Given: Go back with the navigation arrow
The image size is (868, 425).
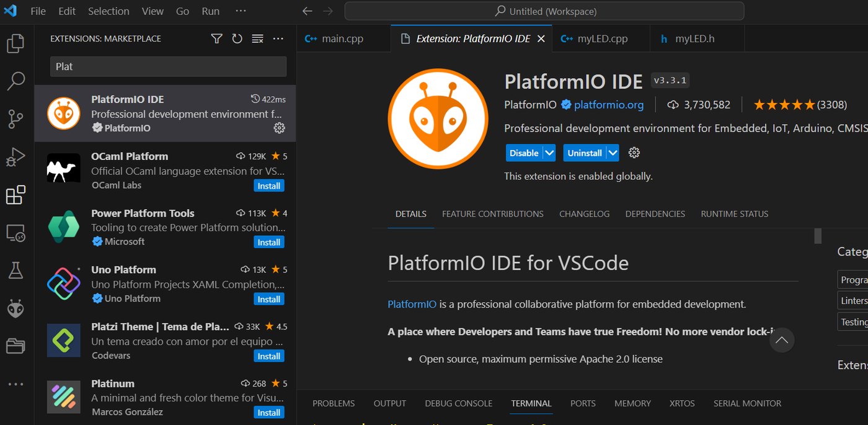Looking at the screenshot, I should tap(307, 11).
